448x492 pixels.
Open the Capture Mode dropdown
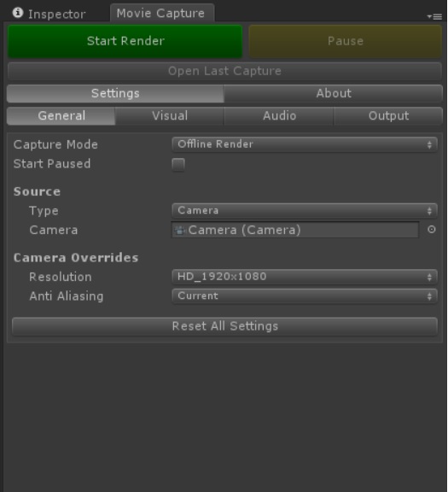(x=304, y=144)
